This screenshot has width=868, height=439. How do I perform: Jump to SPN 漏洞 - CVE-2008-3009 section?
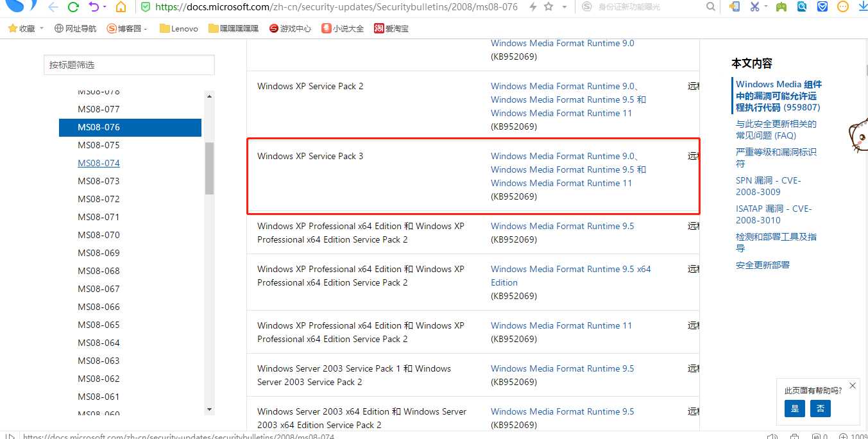point(769,186)
